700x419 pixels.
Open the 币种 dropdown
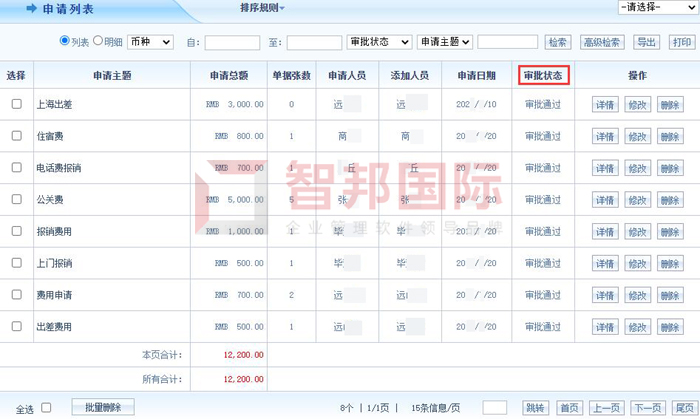click(150, 42)
